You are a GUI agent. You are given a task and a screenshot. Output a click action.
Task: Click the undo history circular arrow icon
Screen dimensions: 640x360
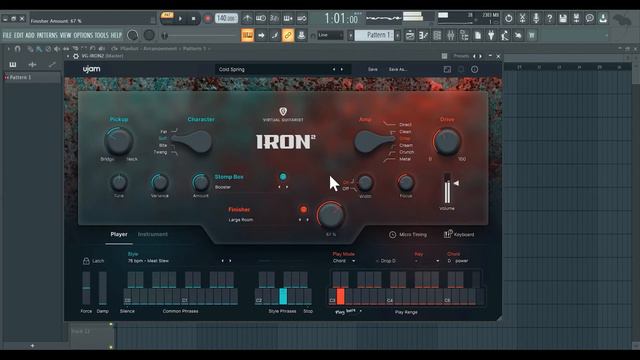tap(509, 18)
